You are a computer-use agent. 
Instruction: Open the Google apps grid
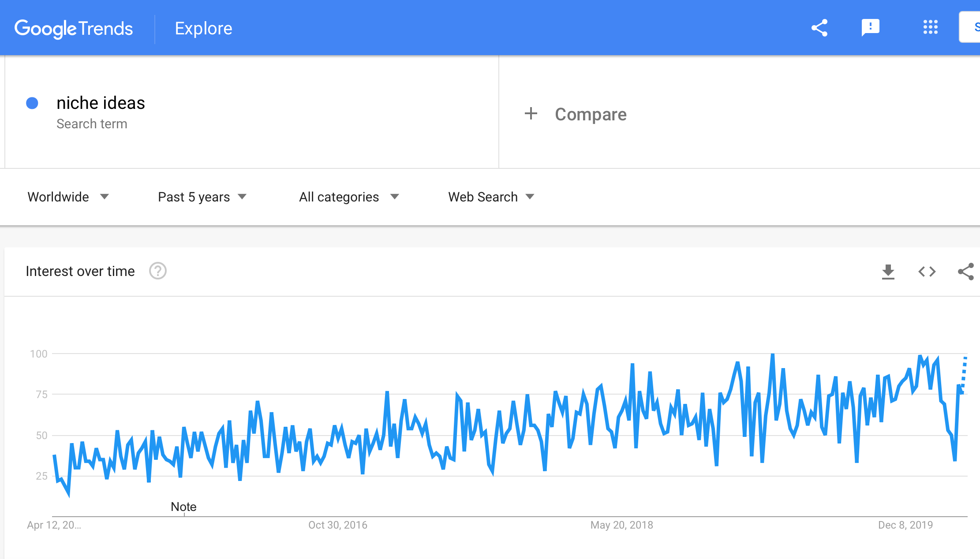(x=930, y=27)
